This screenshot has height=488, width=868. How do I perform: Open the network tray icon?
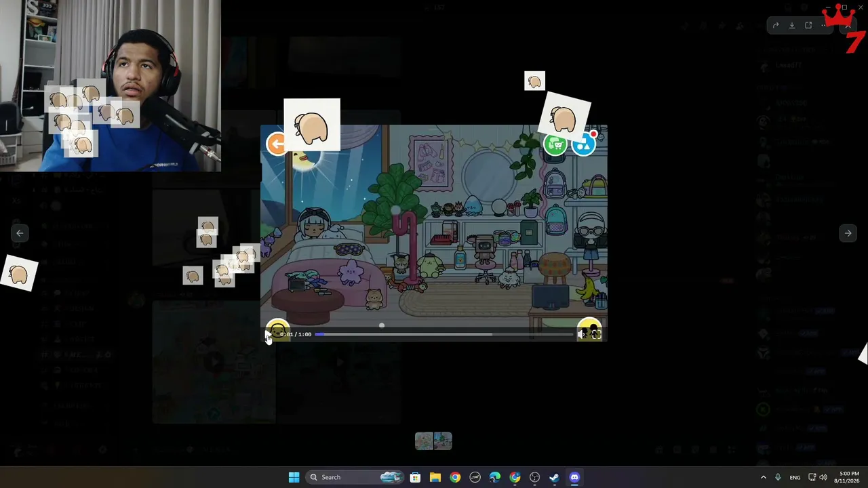click(812, 477)
